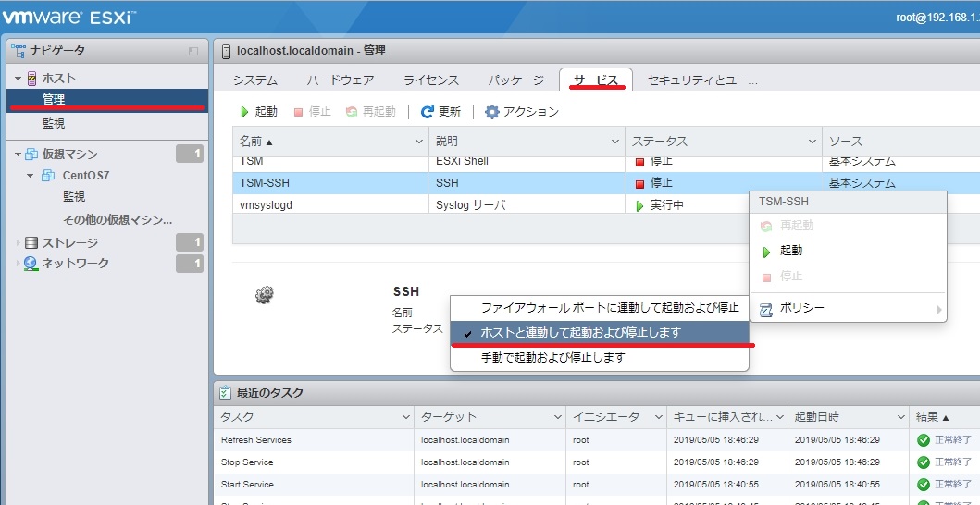
Task: Open the description (説明) column dropdown
Action: coord(615,142)
